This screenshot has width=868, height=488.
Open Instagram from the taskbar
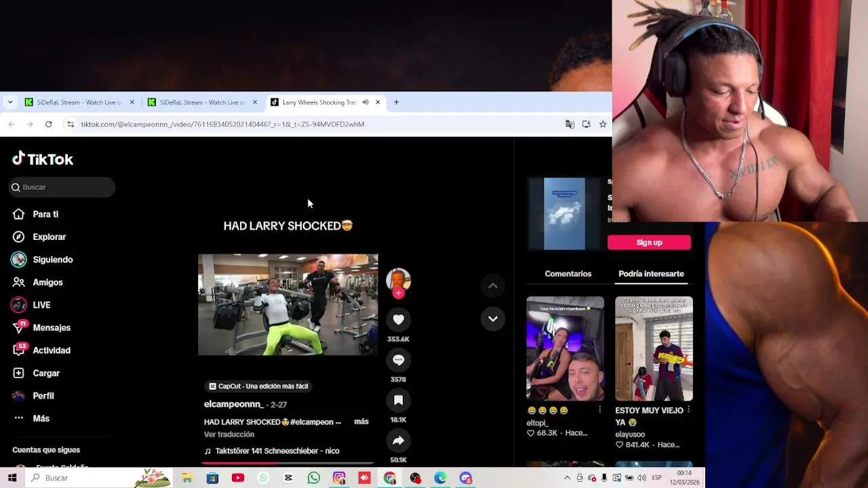339,478
